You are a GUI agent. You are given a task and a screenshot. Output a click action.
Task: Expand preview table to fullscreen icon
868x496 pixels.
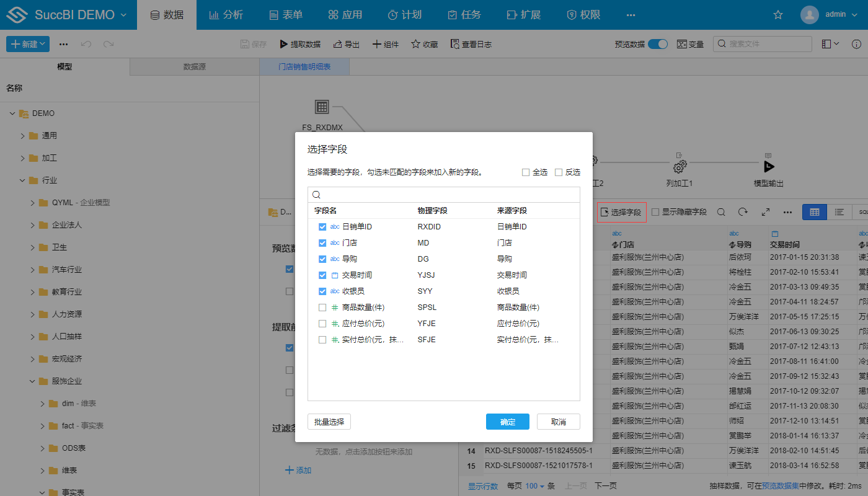pyautogui.click(x=765, y=211)
